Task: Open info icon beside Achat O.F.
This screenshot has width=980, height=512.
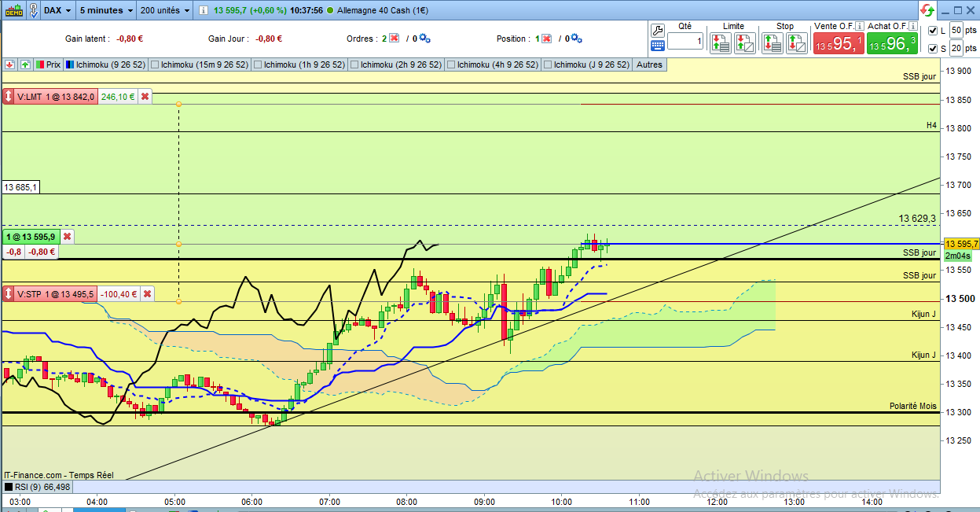Action: (915, 26)
